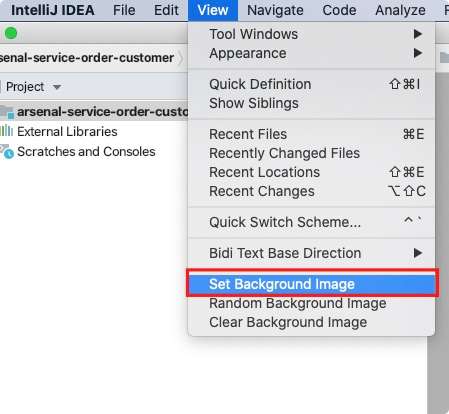Open the Navigate menu in menu bar

pos(275,10)
